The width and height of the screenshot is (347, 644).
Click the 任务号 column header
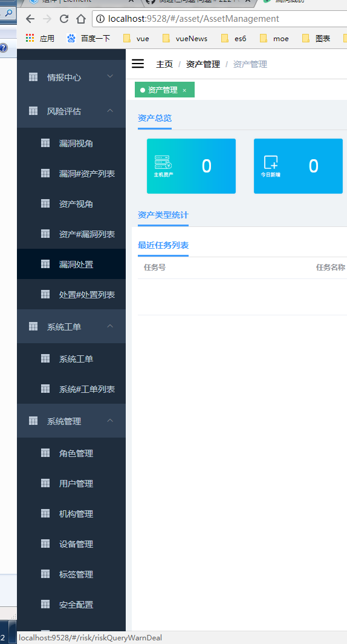155,268
